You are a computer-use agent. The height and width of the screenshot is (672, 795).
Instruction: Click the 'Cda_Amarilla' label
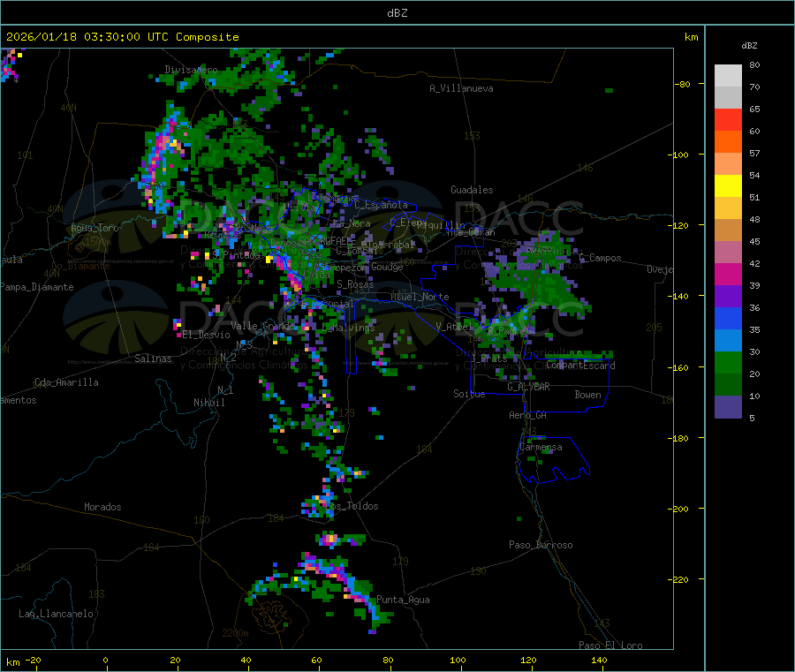click(x=66, y=382)
